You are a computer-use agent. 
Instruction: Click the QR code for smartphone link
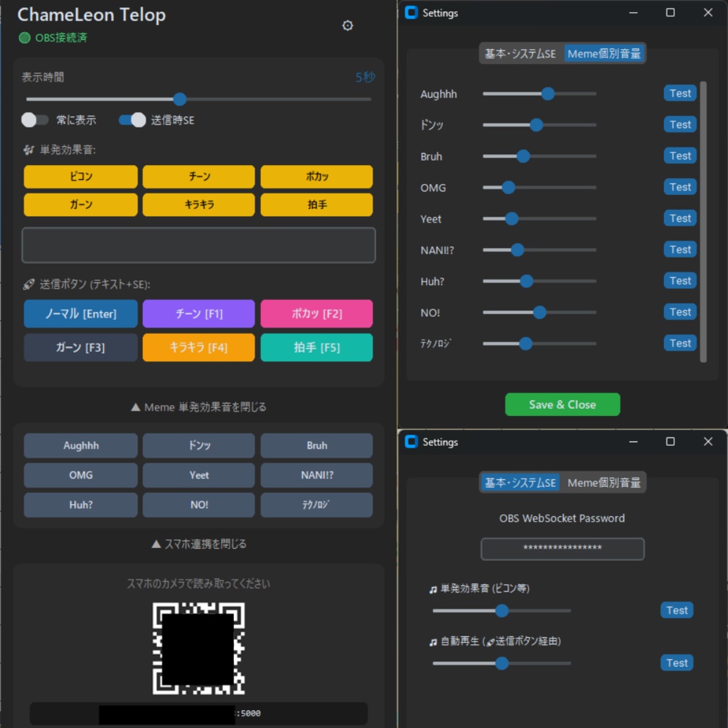pos(199,648)
